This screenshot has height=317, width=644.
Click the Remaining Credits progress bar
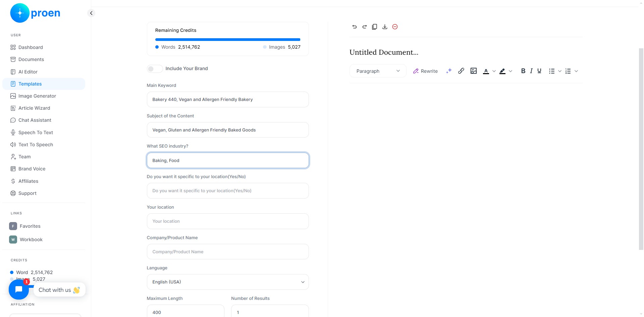[228, 40]
